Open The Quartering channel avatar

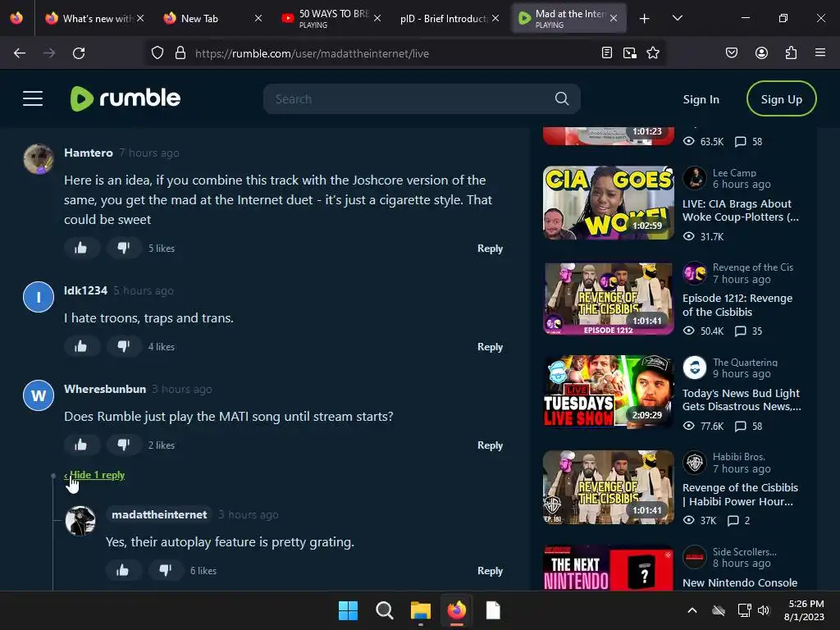point(694,367)
